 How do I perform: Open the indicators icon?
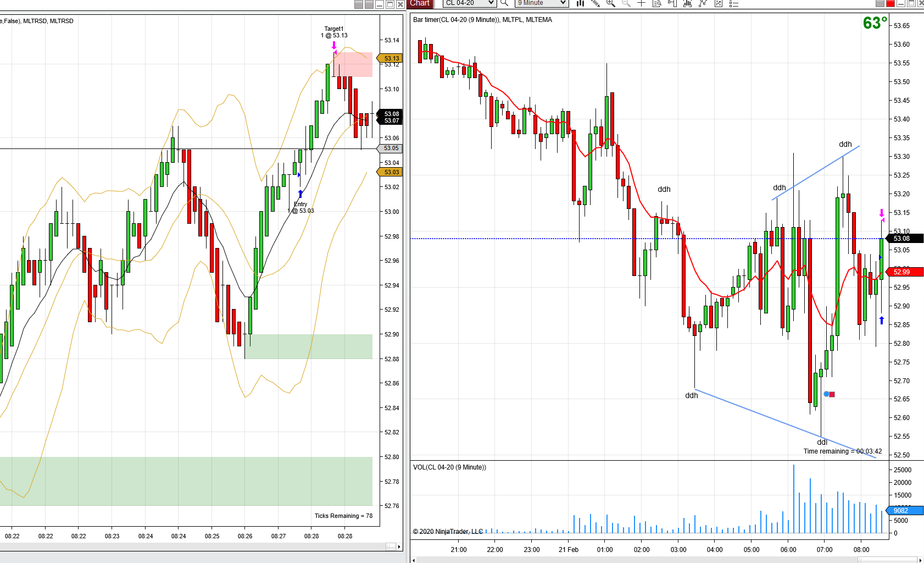point(703,3)
